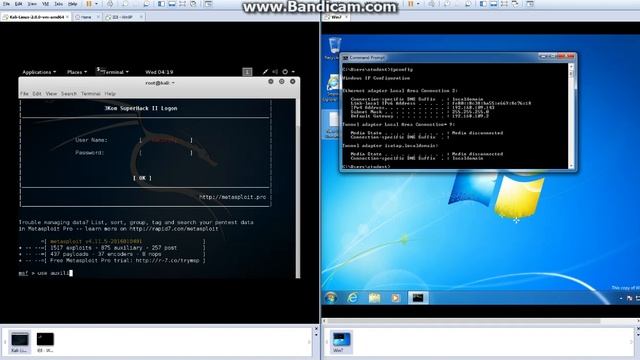Image resolution: width=640 pixels, height=360 pixels.
Task: Open View menu in left VMware window
Action: [32, 4]
